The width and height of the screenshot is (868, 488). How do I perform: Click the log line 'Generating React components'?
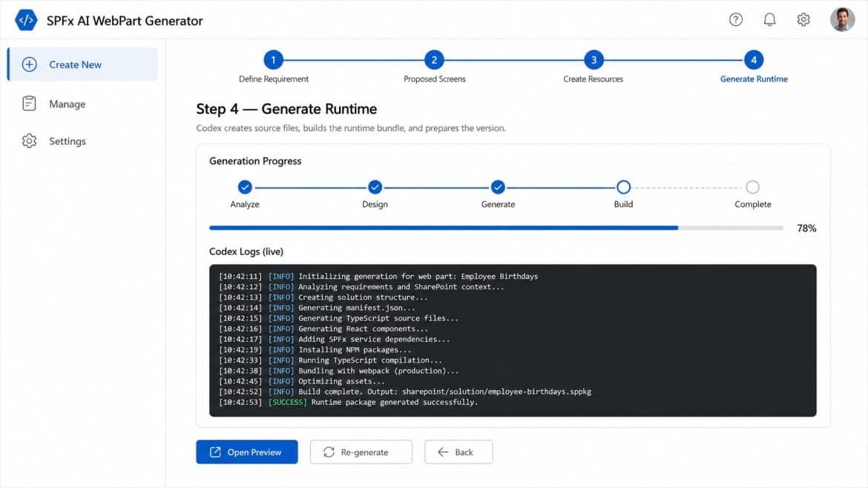[323, 329]
